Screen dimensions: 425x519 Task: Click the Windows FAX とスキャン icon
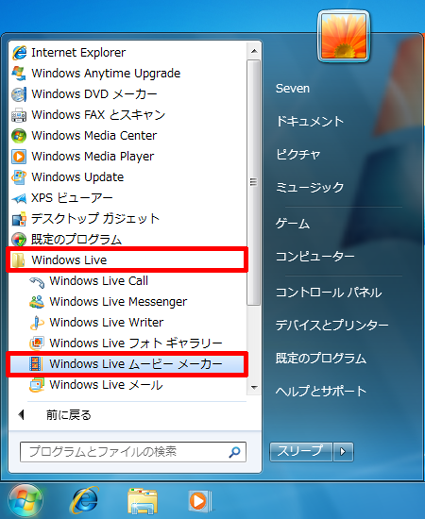[x=19, y=115]
